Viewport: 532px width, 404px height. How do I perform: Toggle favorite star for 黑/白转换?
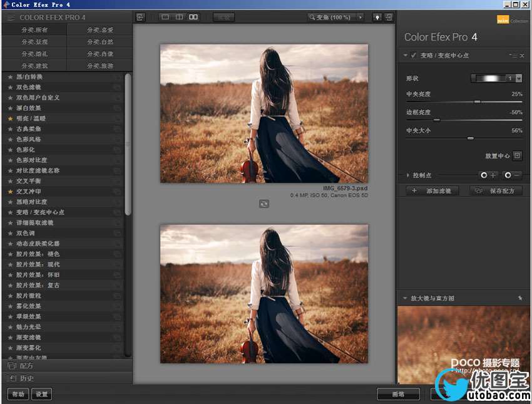pos(11,77)
